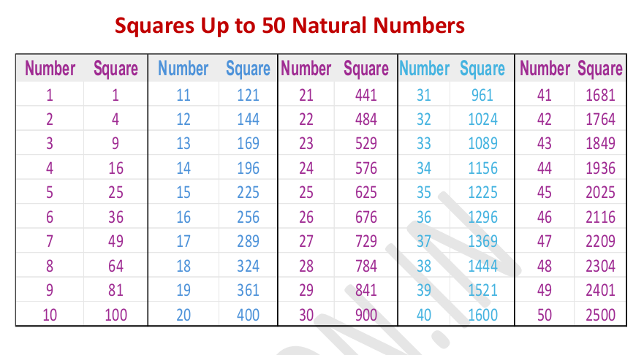644x355 pixels.
Task: Click the title "Squares Up to 50 Natural Numbers"
Action: pos(289,26)
